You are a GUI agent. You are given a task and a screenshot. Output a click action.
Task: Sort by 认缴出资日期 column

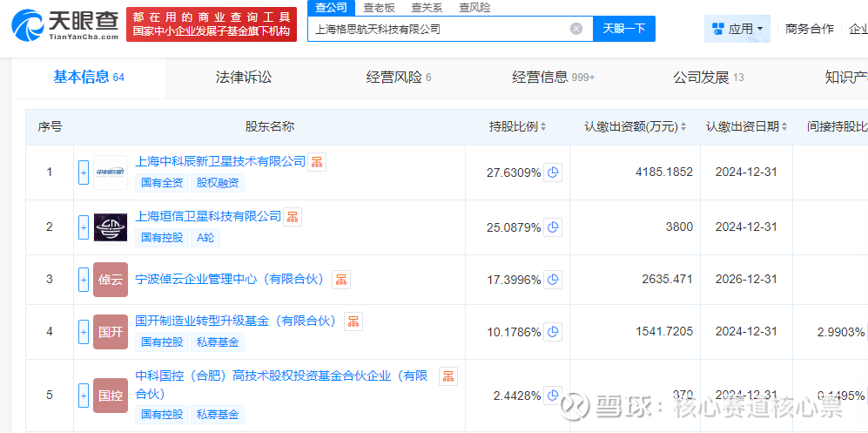point(747,127)
